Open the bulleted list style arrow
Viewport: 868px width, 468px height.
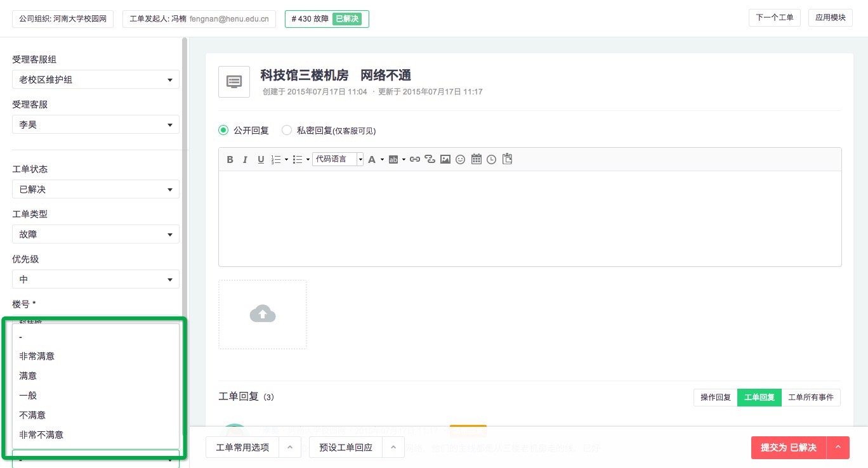(x=308, y=160)
